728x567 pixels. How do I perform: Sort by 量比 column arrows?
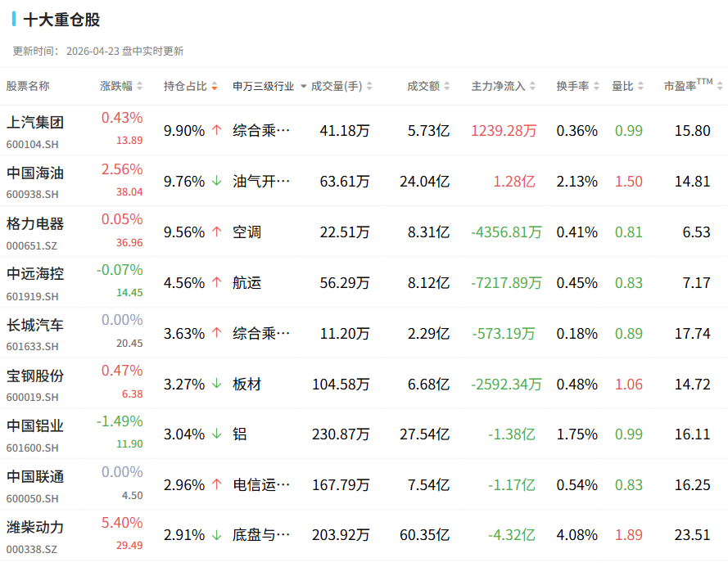640,86
